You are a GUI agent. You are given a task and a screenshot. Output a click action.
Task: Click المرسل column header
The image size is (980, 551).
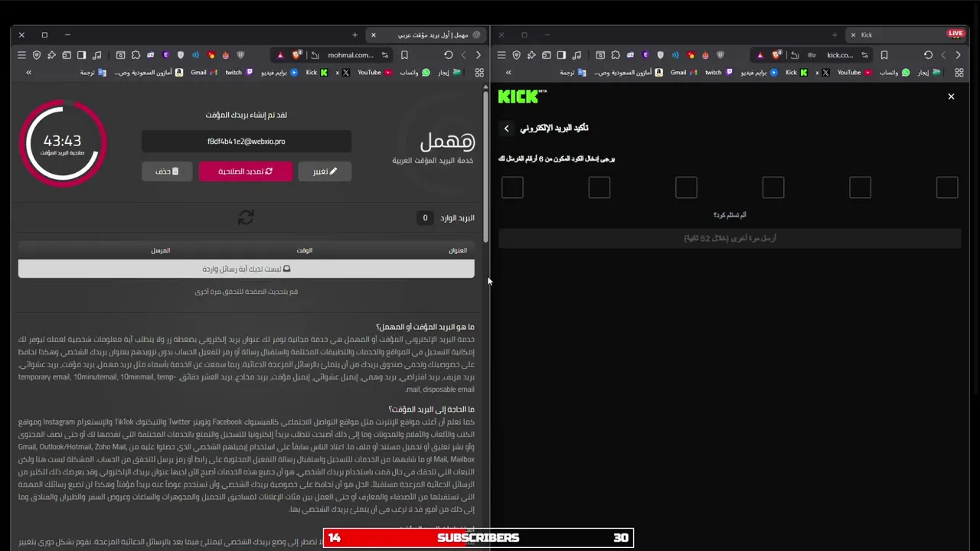tap(161, 250)
